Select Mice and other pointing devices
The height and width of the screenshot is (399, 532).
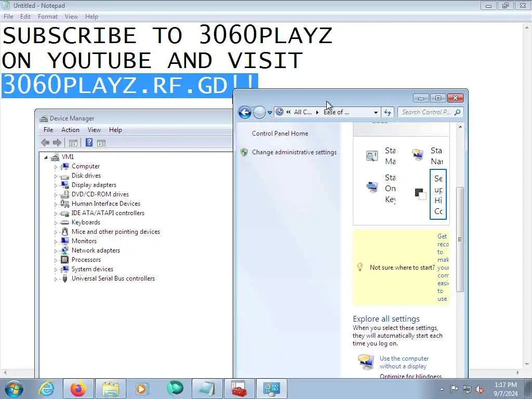tap(116, 232)
